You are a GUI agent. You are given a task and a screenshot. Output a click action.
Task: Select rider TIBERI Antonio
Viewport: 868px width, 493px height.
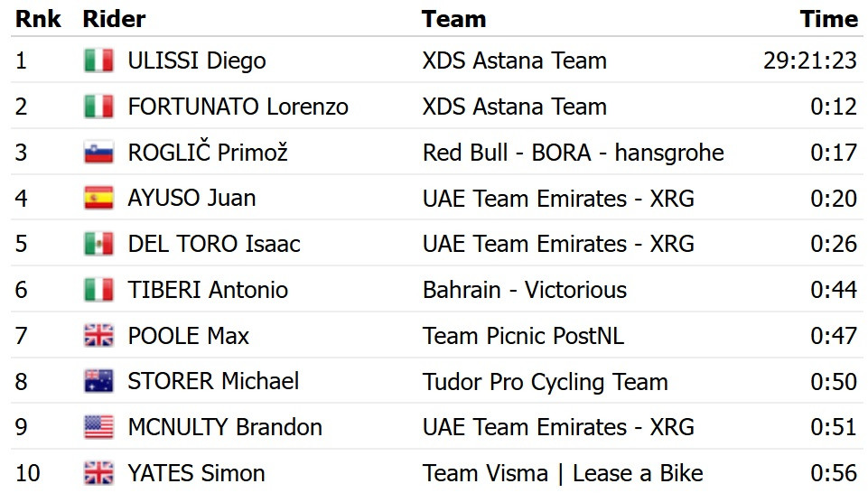[208, 290]
